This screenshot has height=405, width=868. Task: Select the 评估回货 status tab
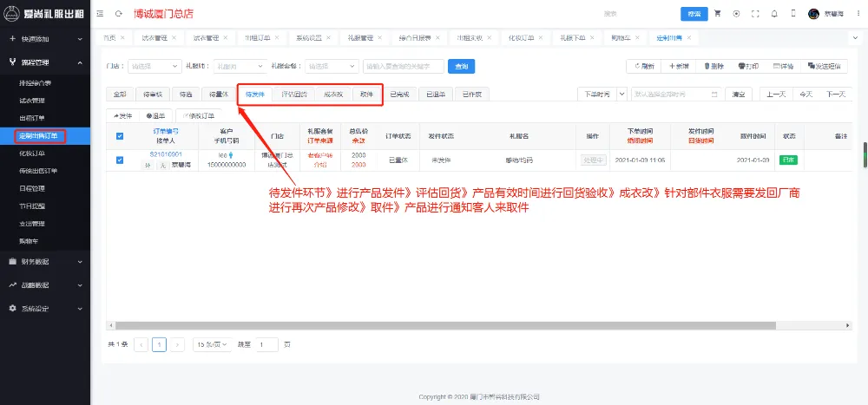click(x=293, y=94)
